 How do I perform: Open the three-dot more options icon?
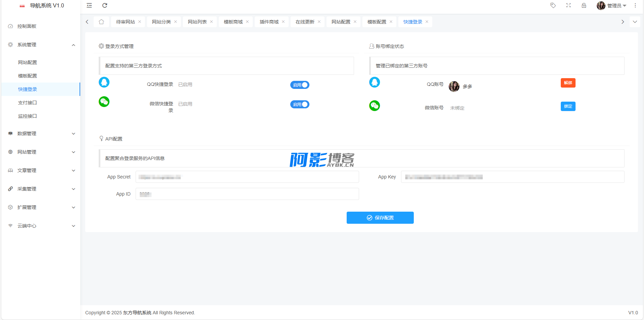click(x=635, y=5)
